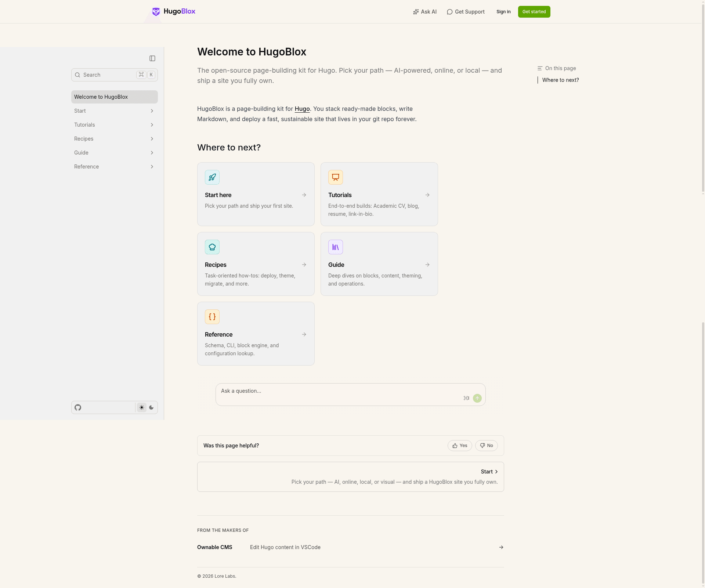Viewport: 705px width, 588px height.
Task: Click the arrow on Start here card
Action: (x=304, y=195)
